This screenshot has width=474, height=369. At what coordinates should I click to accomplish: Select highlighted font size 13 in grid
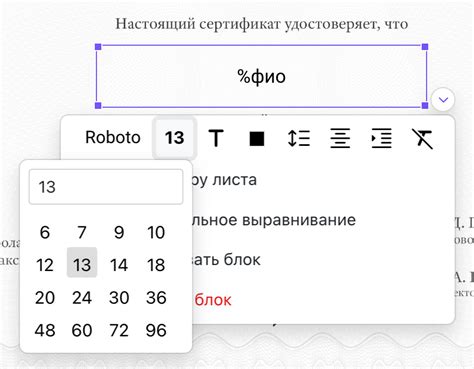82,262
